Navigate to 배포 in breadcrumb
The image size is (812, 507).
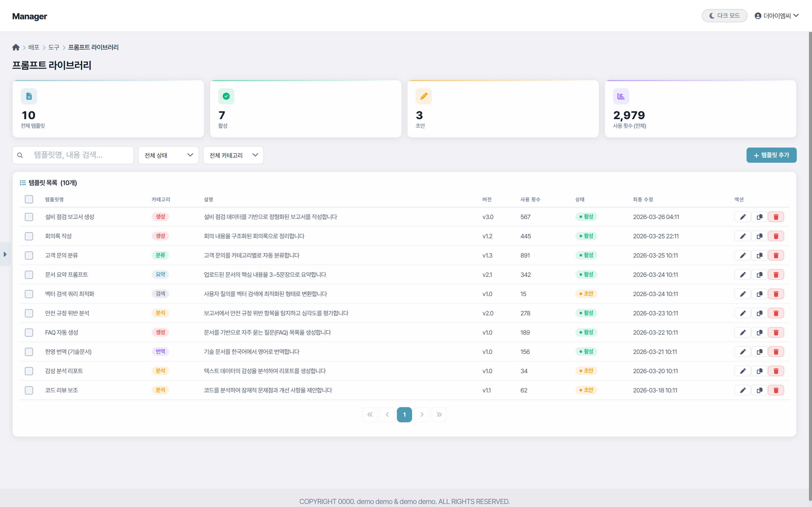(x=34, y=47)
